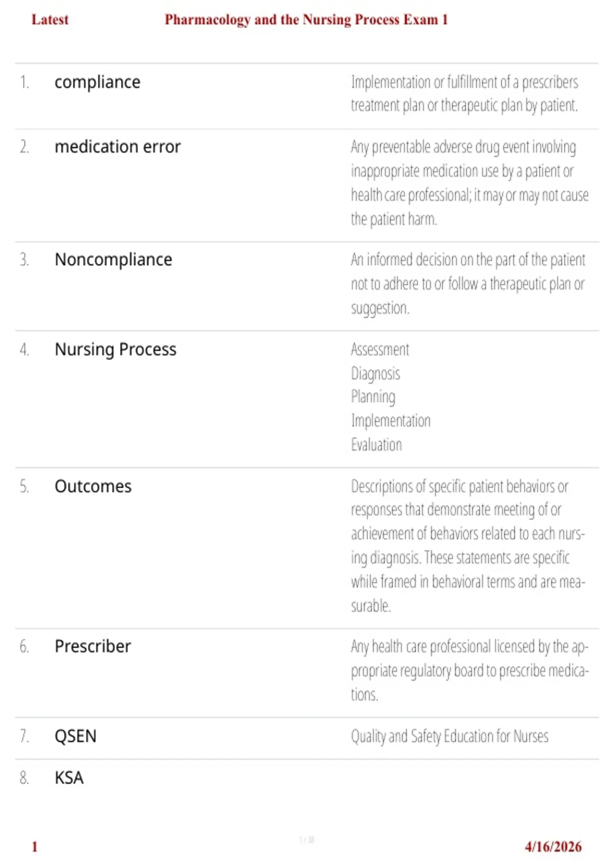Image resolution: width=613 pixels, height=868 pixels.
Task: Select the Prescriber definition text
Action: click(x=469, y=670)
